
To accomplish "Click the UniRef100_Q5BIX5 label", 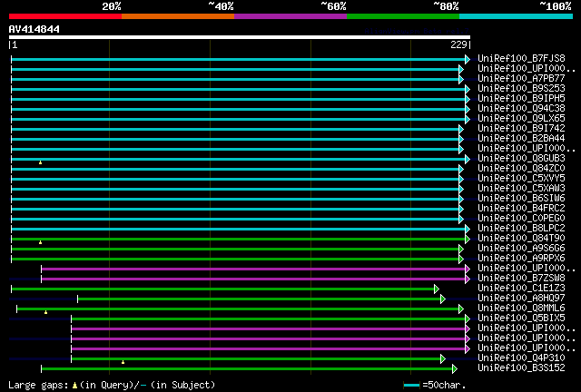I will point(521,318).
